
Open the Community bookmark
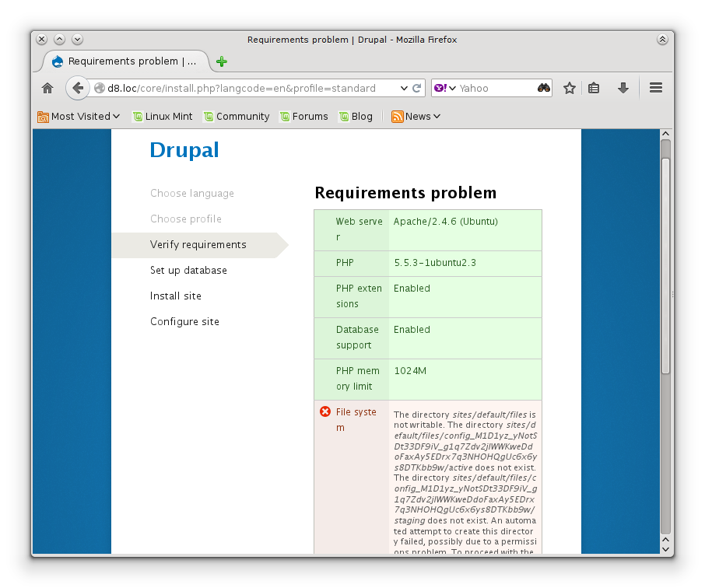point(237,117)
